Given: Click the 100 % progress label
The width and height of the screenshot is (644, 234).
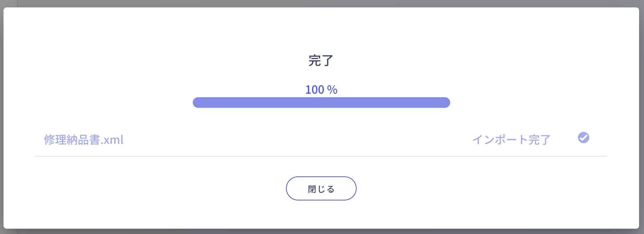Looking at the screenshot, I should point(321,90).
